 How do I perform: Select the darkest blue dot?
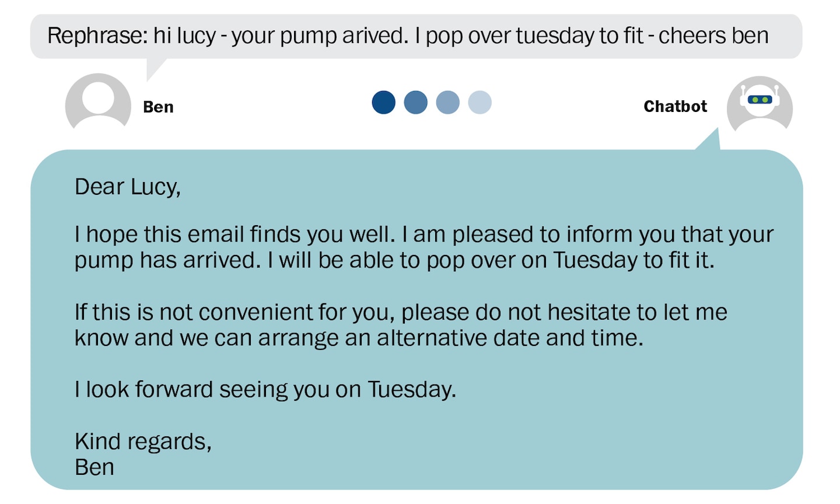click(x=383, y=102)
